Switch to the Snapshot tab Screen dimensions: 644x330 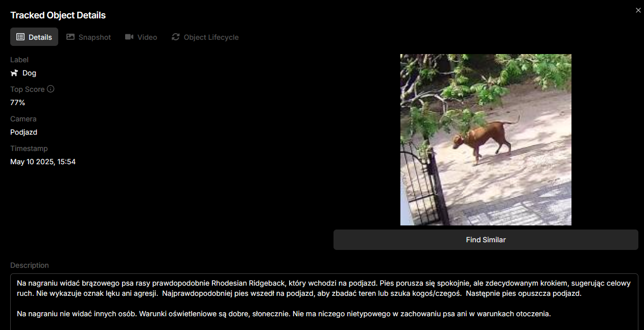click(x=89, y=37)
